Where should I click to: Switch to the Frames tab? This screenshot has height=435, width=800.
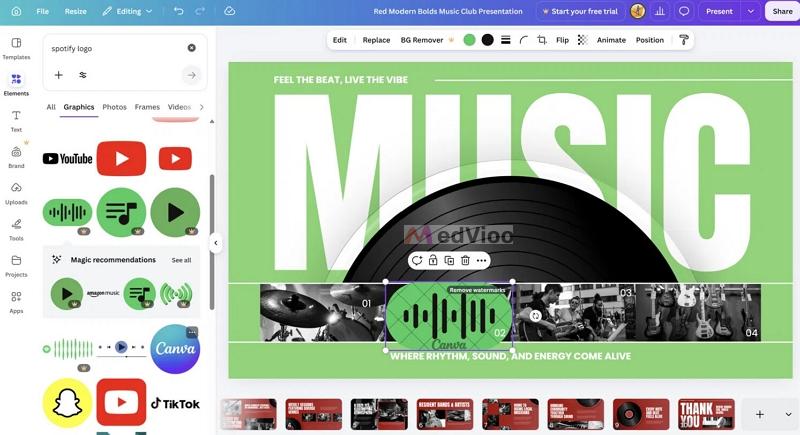click(147, 107)
